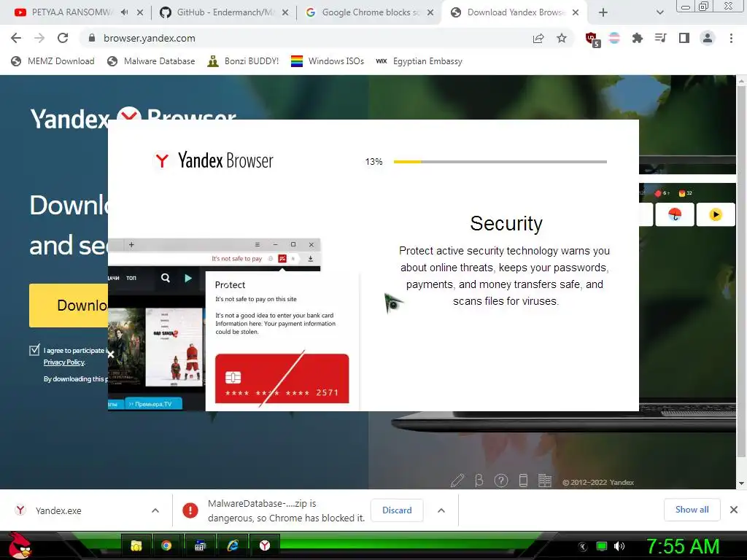Open the striped flag extension icon

click(x=614, y=38)
